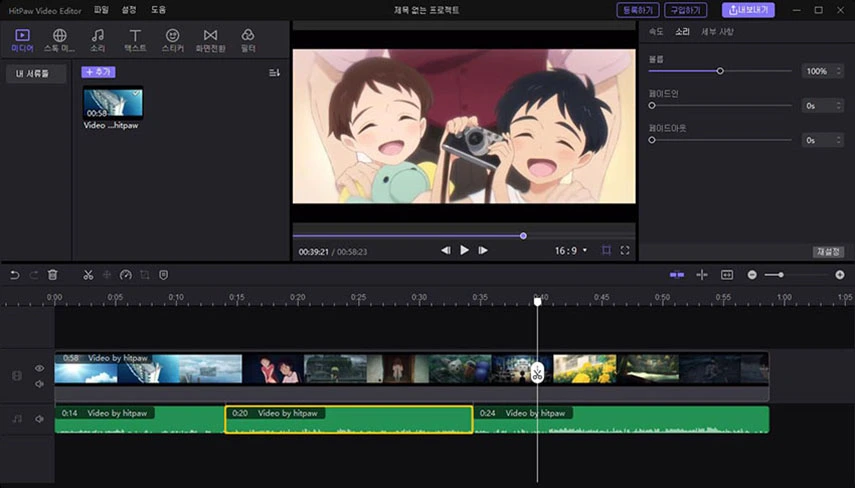Screen dimensions: 855x488
Task: Click the redo arrow in timeline toolbar
Action: (34, 275)
